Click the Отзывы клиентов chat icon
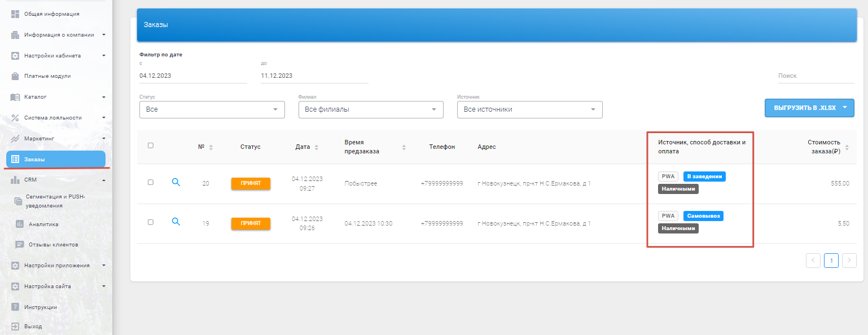 pos(20,245)
